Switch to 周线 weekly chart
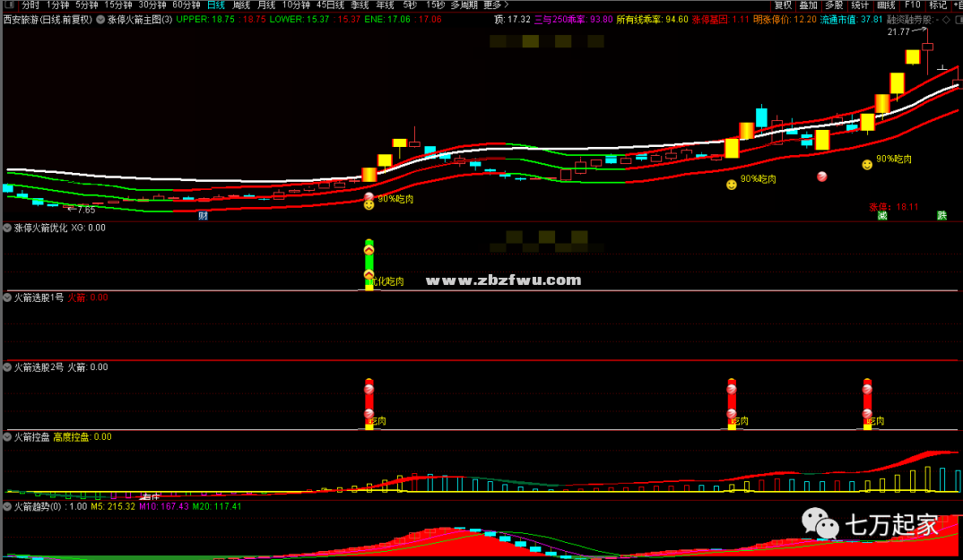Screen dimensions: 963x560 (x=241, y=4)
